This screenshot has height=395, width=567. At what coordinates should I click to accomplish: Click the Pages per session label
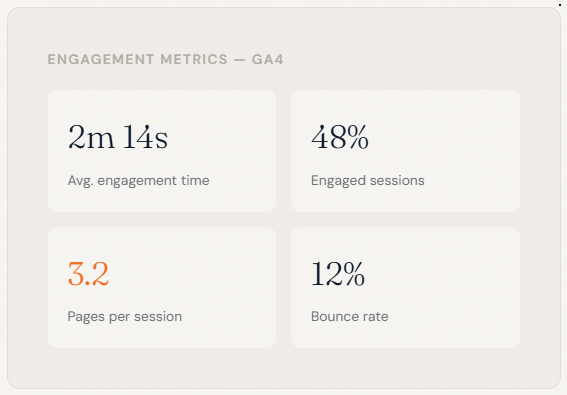125,317
